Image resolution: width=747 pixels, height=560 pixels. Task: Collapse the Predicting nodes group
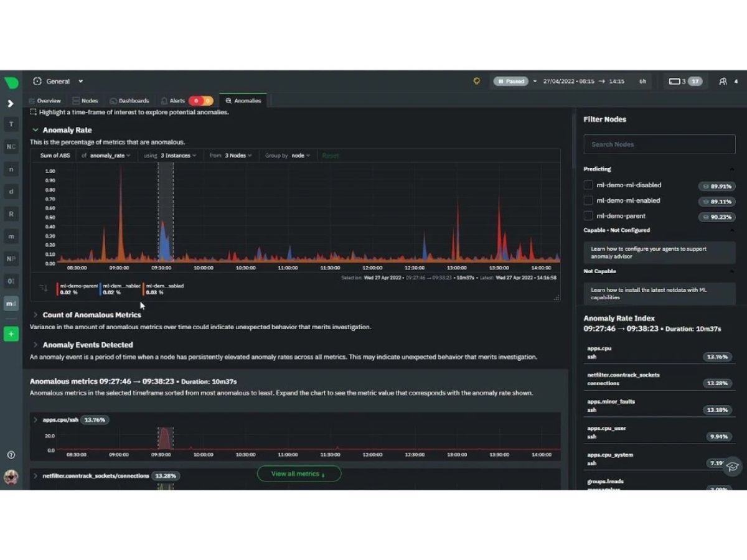(732, 169)
